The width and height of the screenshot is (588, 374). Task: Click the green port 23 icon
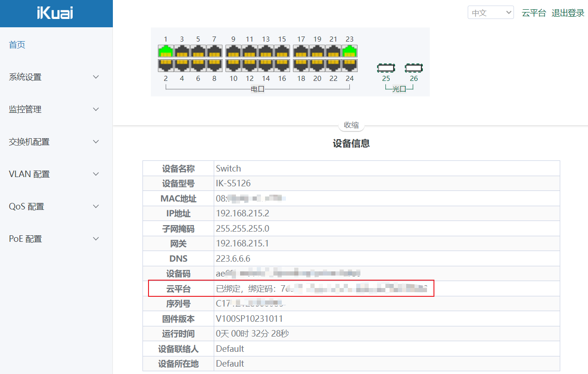coord(350,51)
